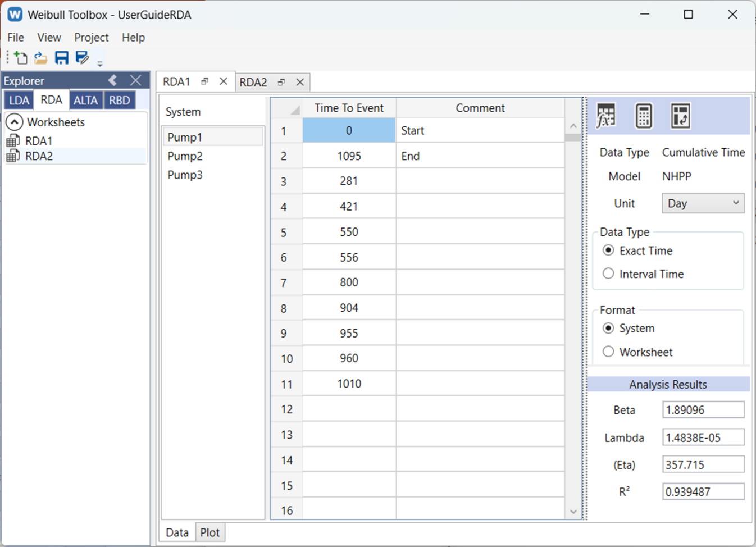Close the RDA1 worksheet tab
Image resolution: width=756 pixels, height=547 pixels.
pyautogui.click(x=224, y=81)
